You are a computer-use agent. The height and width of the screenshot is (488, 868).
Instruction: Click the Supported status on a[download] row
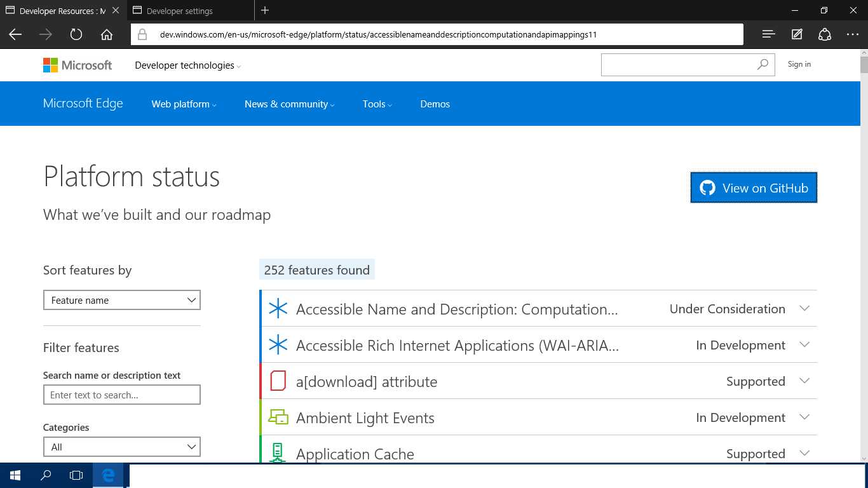(x=756, y=381)
